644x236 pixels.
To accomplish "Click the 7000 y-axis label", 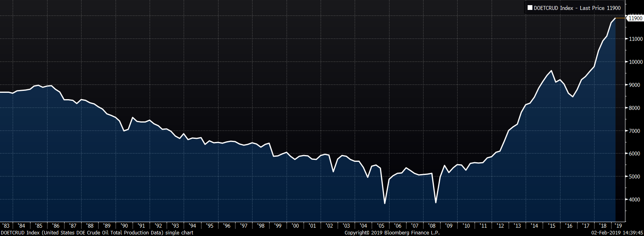I will 635,131.
